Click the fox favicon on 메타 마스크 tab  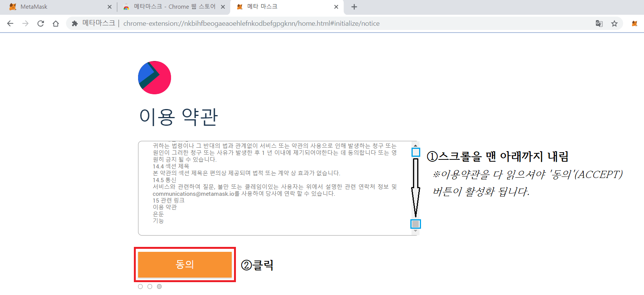coord(240,7)
